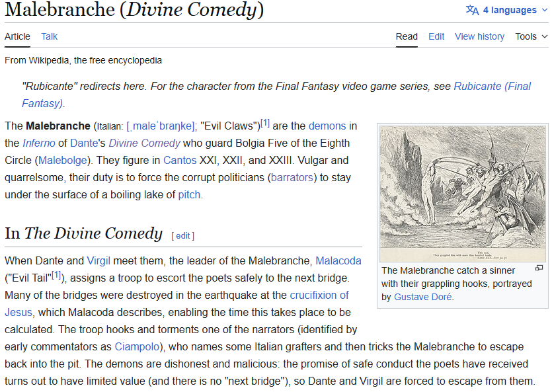Open citation [1] after "Evil Tail"
Viewport: 552px width, 392px height.
56,275
